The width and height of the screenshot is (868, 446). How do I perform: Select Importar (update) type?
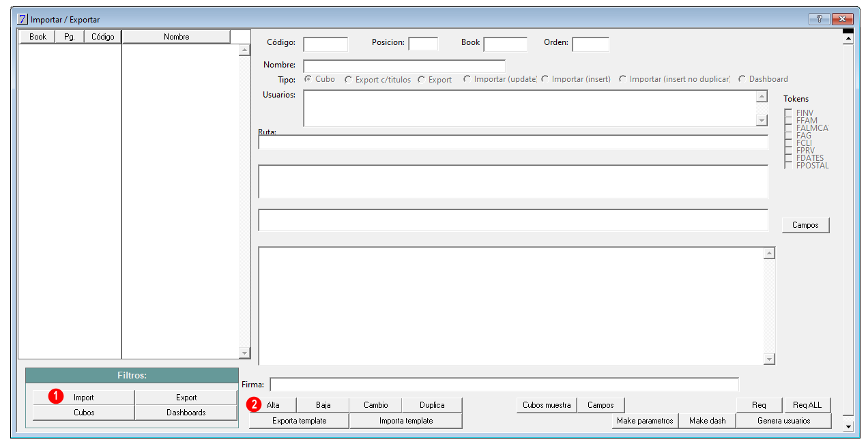(467, 79)
